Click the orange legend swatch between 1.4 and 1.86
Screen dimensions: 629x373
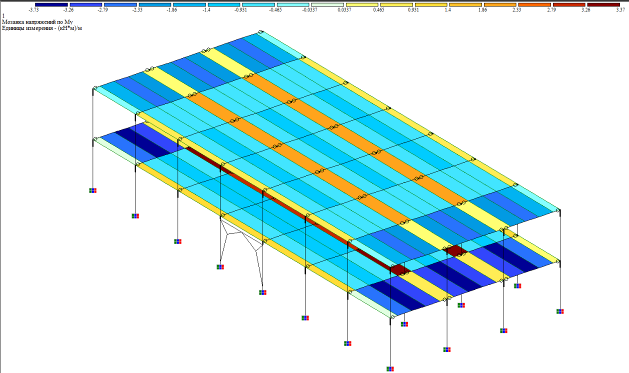pyautogui.click(x=465, y=5)
